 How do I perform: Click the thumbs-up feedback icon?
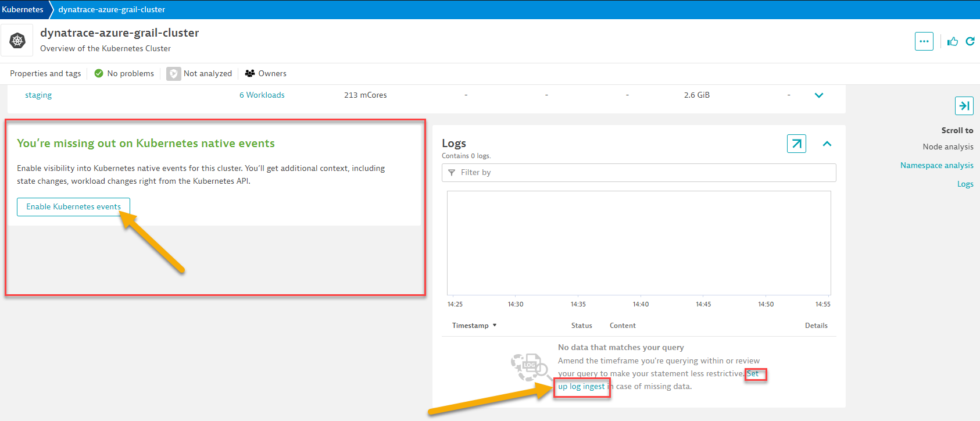(952, 41)
